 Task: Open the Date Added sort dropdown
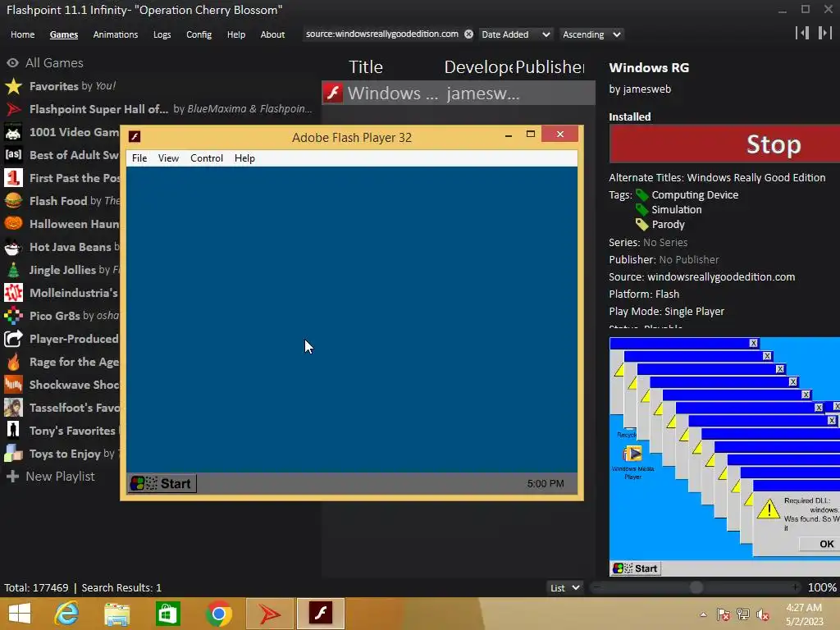click(x=515, y=34)
